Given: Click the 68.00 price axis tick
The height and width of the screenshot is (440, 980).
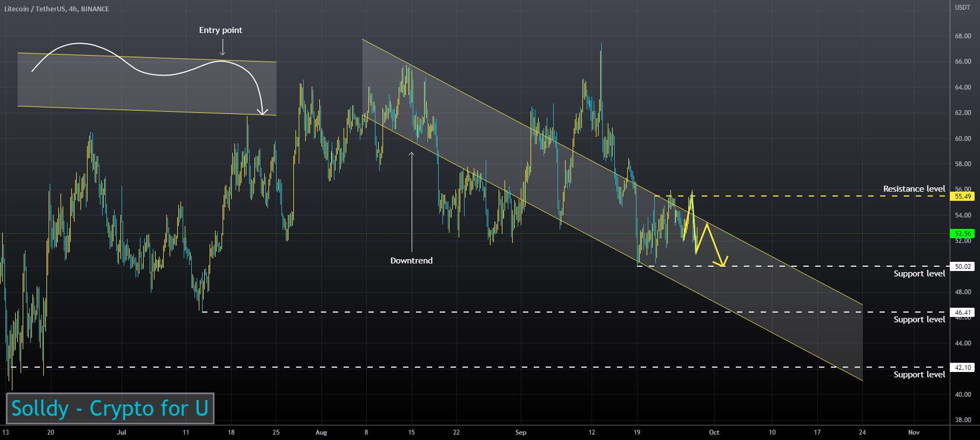Looking at the screenshot, I should (x=963, y=36).
